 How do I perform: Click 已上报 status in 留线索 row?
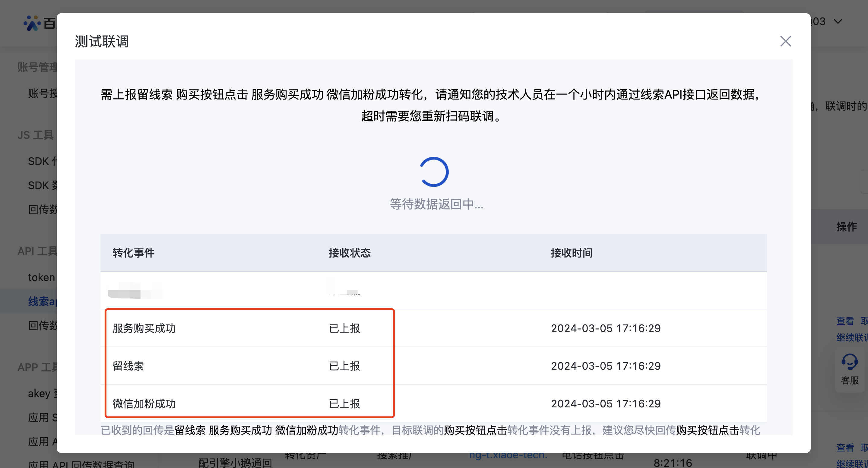[344, 366]
